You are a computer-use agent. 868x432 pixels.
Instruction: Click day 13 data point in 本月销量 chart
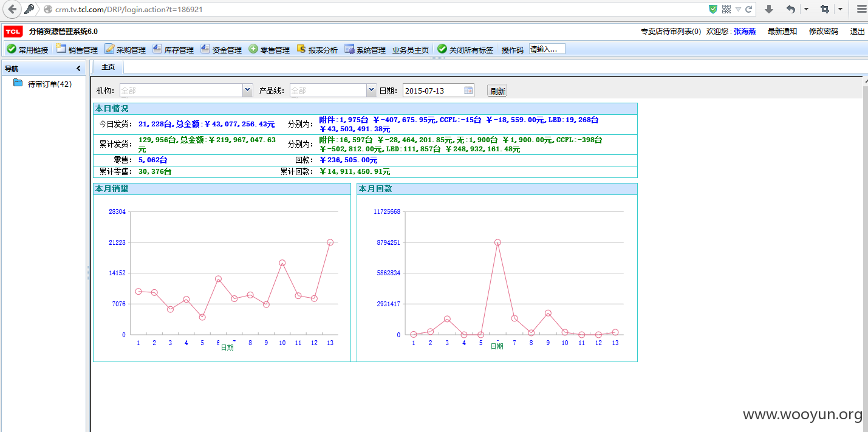(330, 242)
